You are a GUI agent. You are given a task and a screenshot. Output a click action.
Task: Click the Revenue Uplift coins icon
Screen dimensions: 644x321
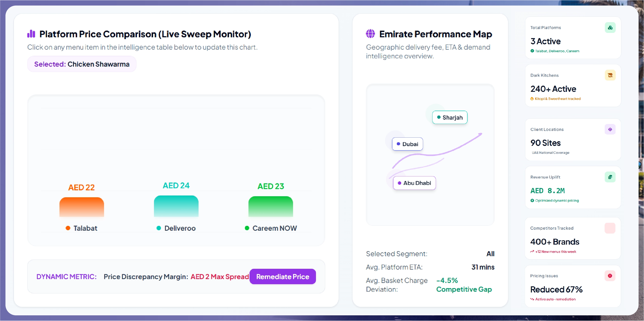(x=610, y=177)
